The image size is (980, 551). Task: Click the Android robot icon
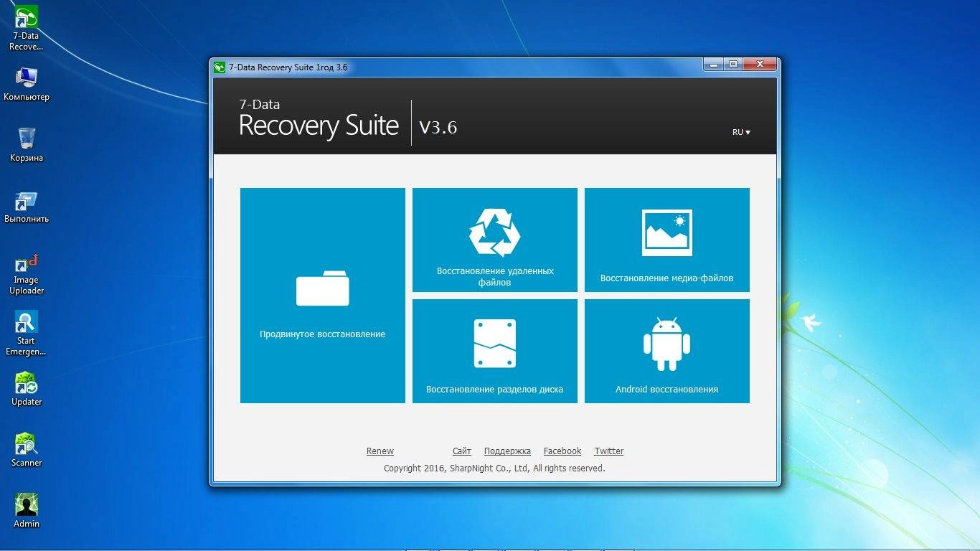666,344
